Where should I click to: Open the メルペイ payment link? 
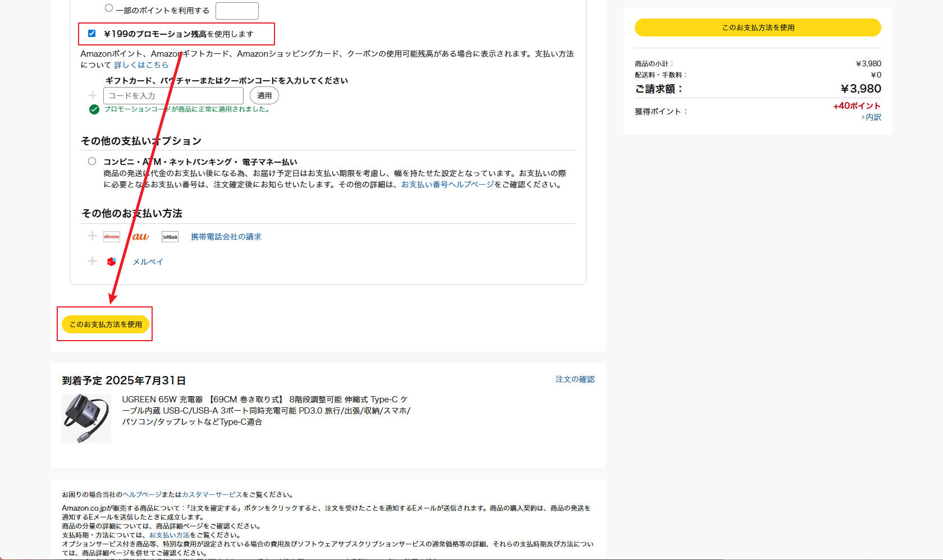coord(148,262)
